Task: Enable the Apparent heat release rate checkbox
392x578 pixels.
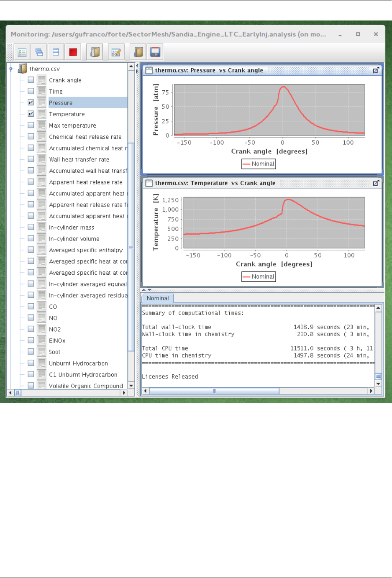Action: pyautogui.click(x=31, y=182)
